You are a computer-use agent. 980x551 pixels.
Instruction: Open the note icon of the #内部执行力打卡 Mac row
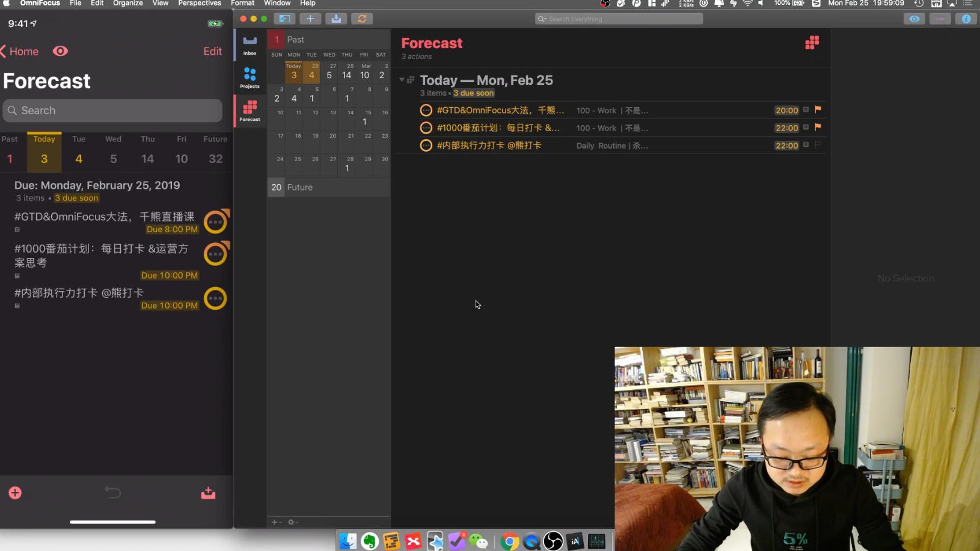point(806,144)
